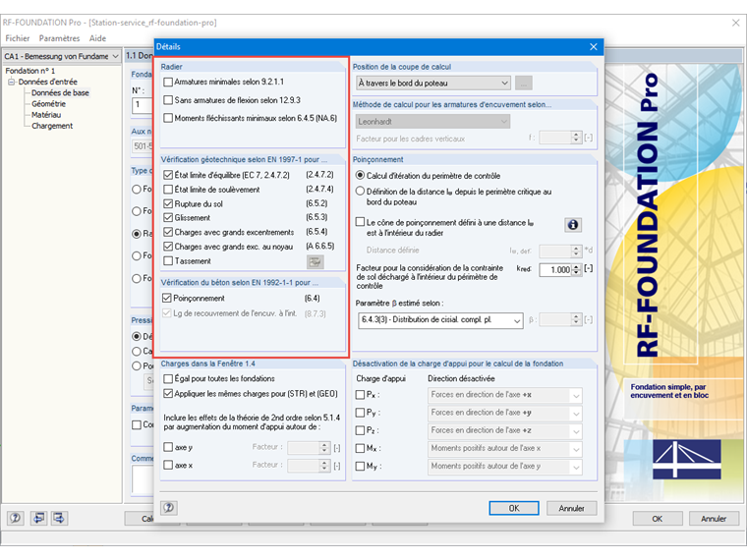The width and height of the screenshot is (747, 560).
Task: Click Annuler in the Détails dialog
Action: click(571, 508)
